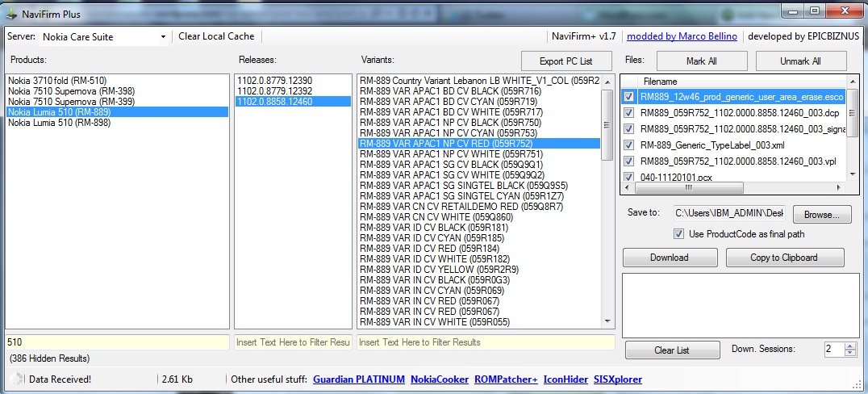
Task: Open the NokiaCooker link
Action: point(440,379)
